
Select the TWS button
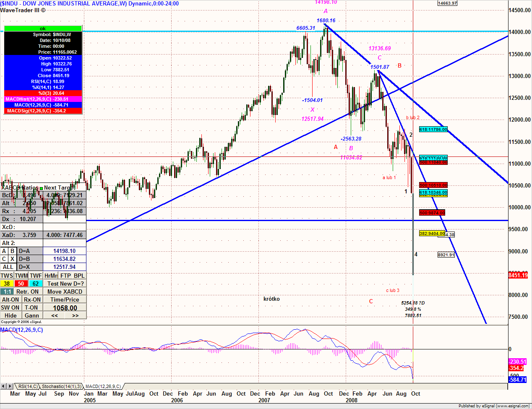point(7,276)
